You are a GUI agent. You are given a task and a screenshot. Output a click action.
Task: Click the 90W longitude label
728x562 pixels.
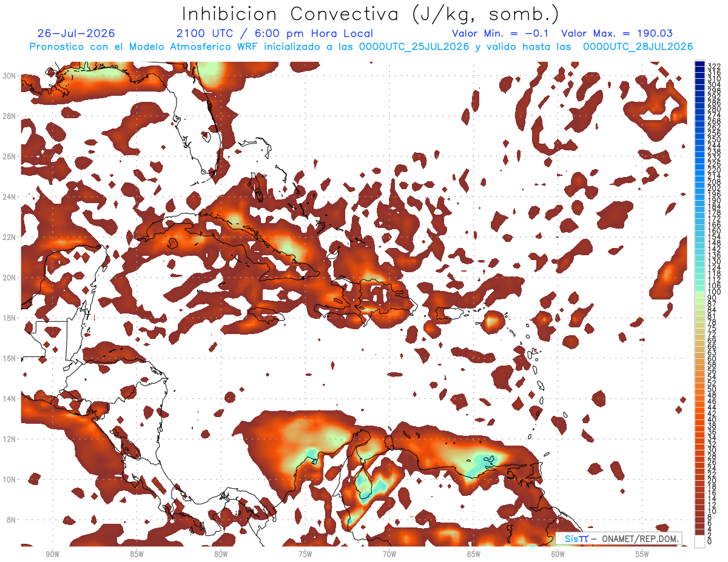tap(52, 554)
